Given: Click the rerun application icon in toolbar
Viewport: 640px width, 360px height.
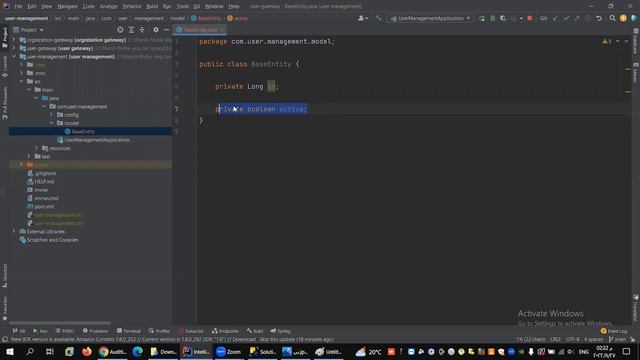Looking at the screenshot, I should coord(482,18).
